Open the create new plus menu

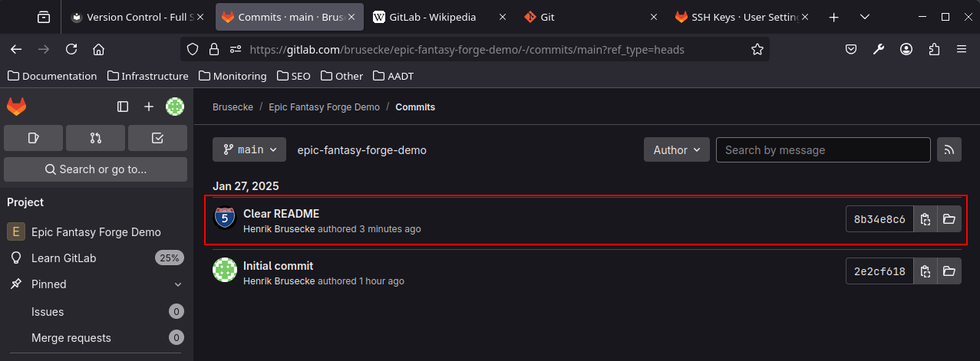149,107
